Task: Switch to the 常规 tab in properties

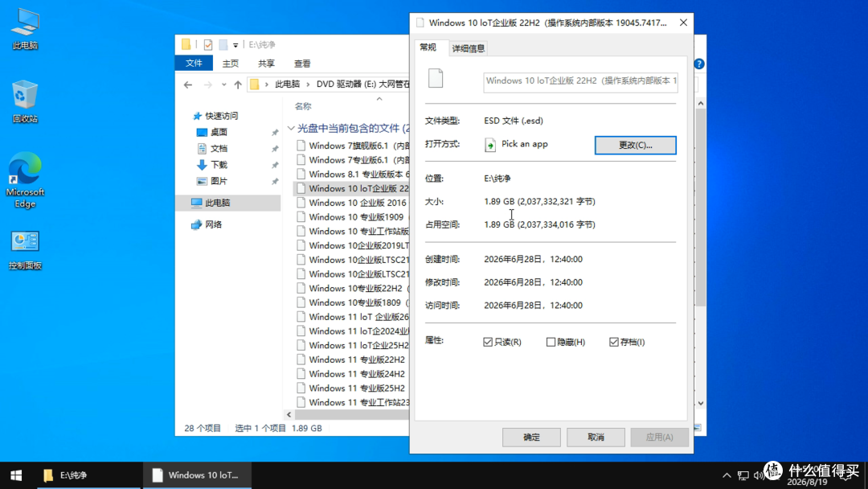Action: [428, 47]
